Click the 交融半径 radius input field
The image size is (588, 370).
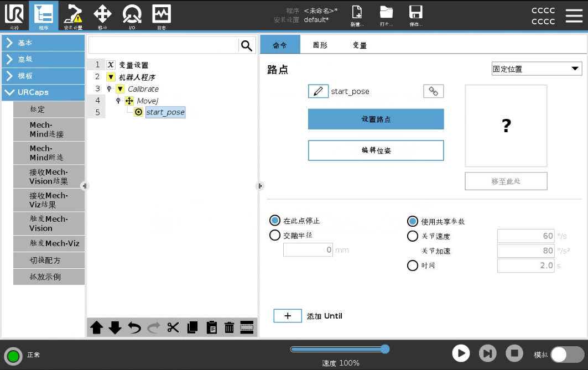[308, 249]
